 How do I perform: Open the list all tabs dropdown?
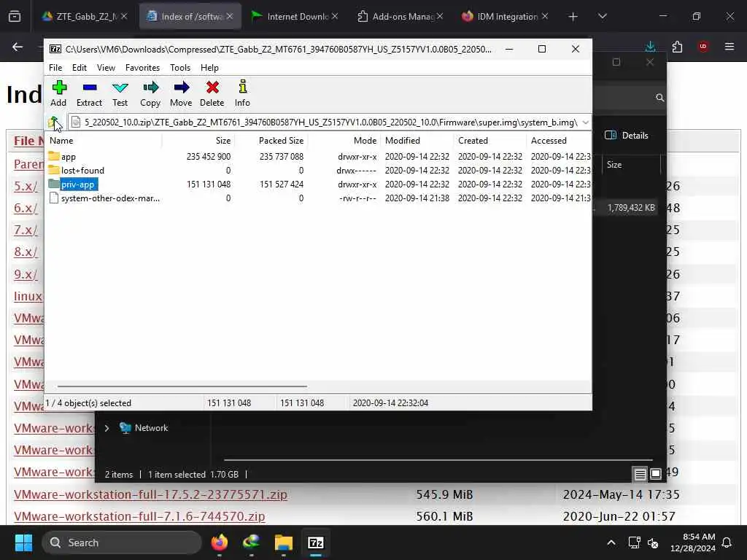coord(603,16)
